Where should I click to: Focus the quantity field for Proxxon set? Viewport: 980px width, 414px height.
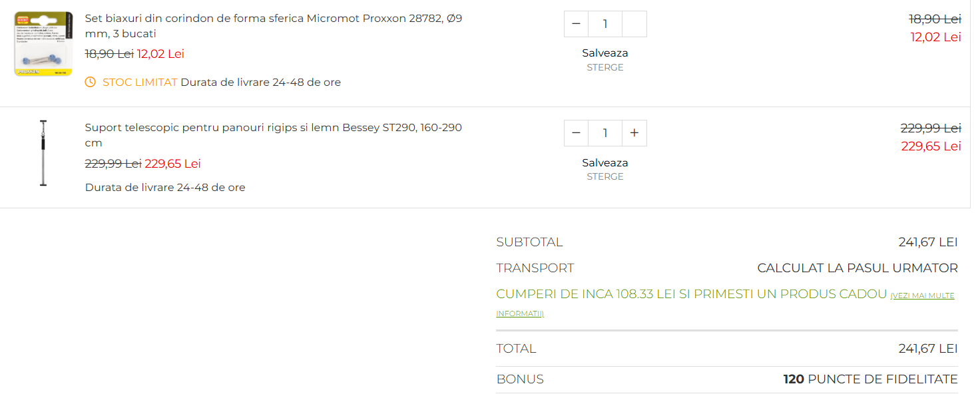pyautogui.click(x=605, y=24)
